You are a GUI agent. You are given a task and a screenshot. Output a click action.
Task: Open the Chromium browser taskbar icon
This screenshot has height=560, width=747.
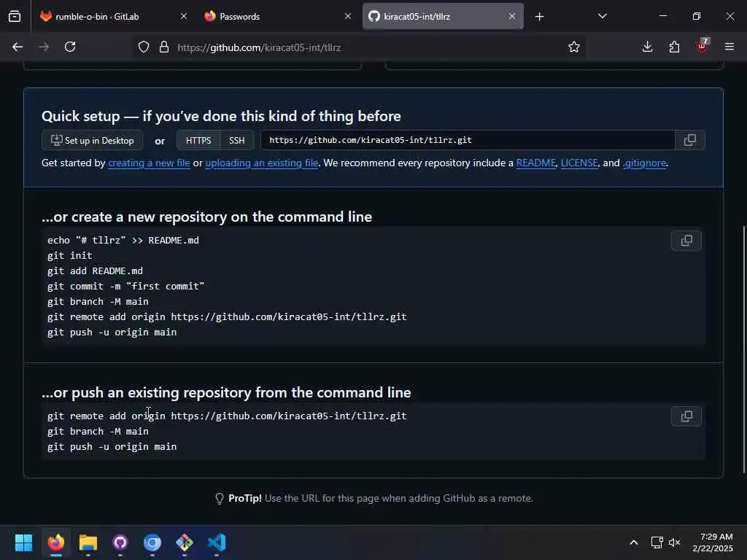click(152, 542)
